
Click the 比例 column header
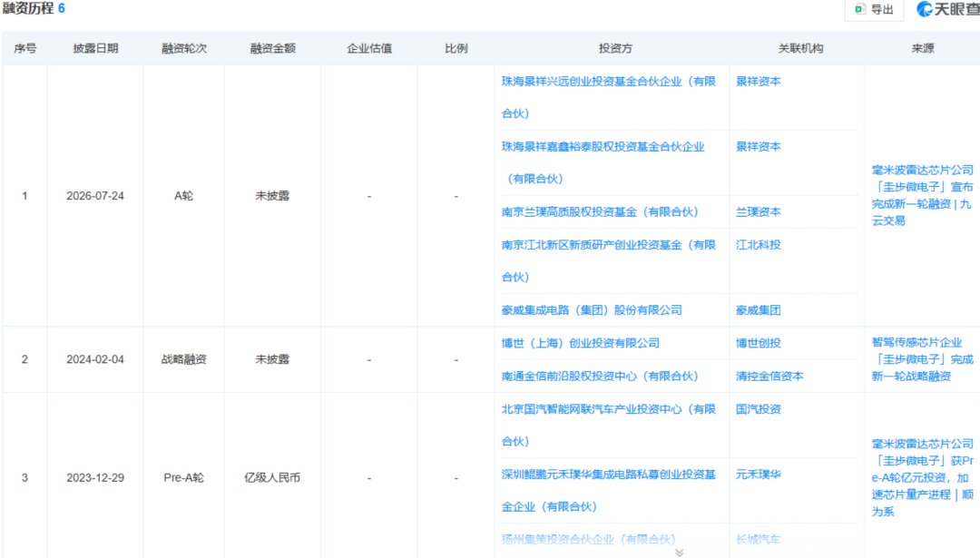[456, 48]
